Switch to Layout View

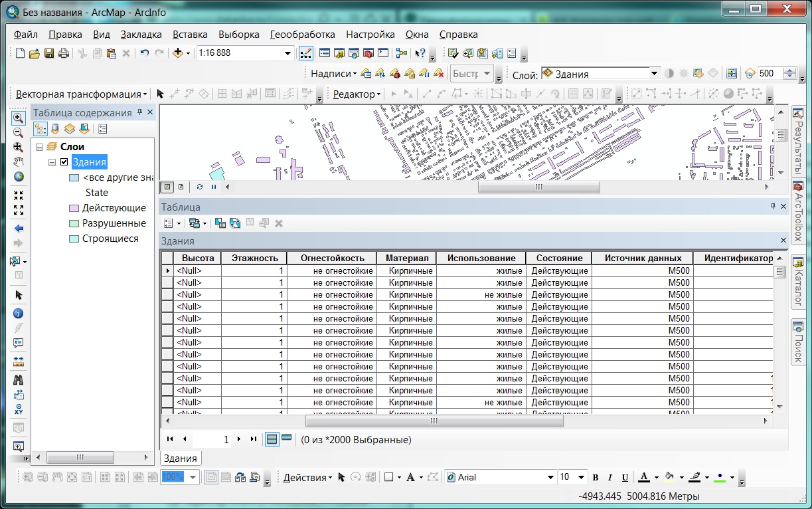tap(181, 187)
